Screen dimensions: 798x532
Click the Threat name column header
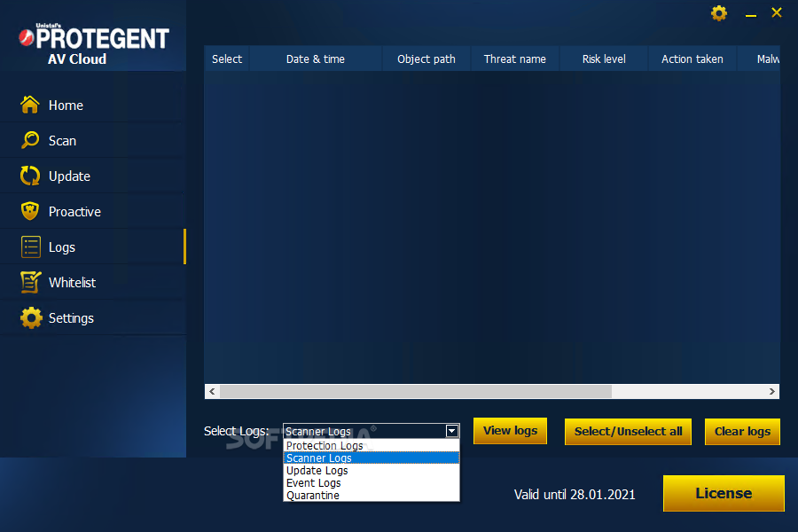tap(515, 59)
